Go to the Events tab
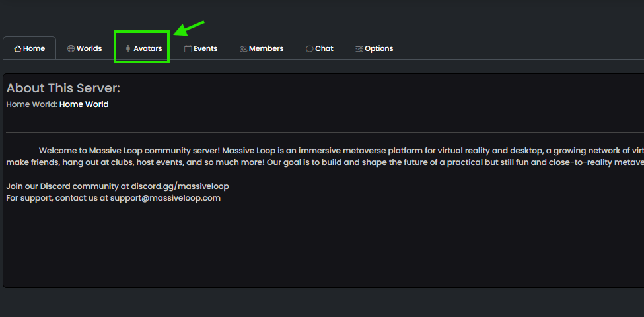 (201, 48)
